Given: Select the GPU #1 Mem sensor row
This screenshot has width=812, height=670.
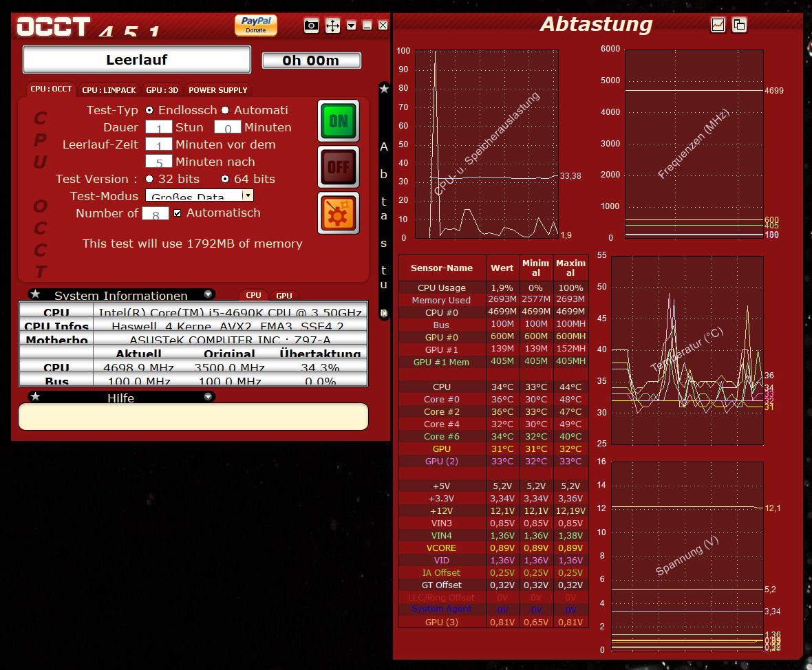Looking at the screenshot, I should pos(493,362).
